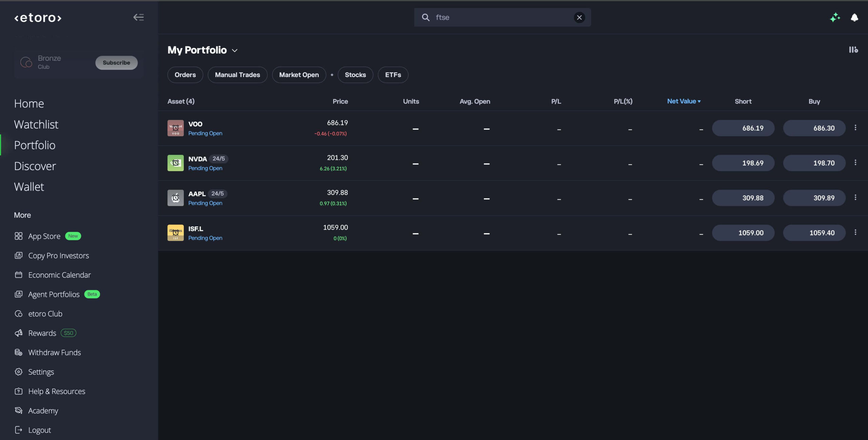Click the Help & Resources icon
Screen dimensions: 868x440
tap(19, 391)
